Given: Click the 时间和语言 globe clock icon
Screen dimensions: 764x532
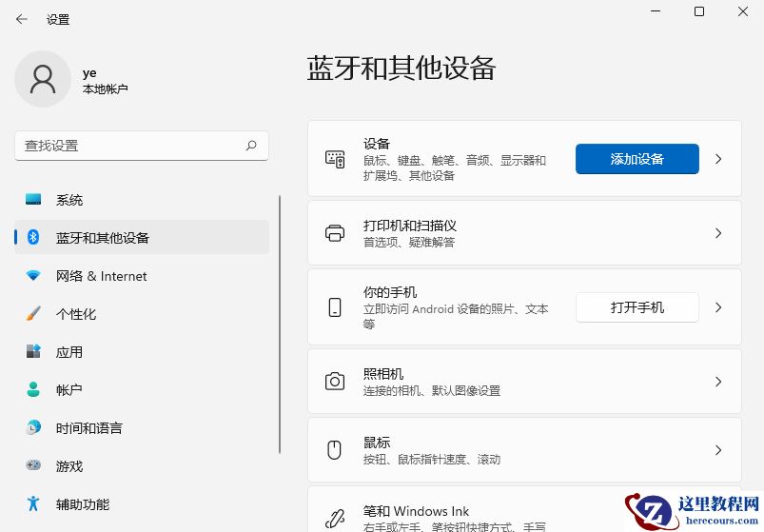Looking at the screenshot, I should click(33, 427).
